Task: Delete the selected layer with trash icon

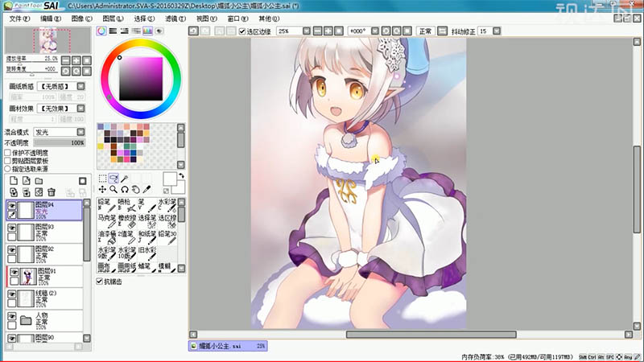Action: (52, 192)
